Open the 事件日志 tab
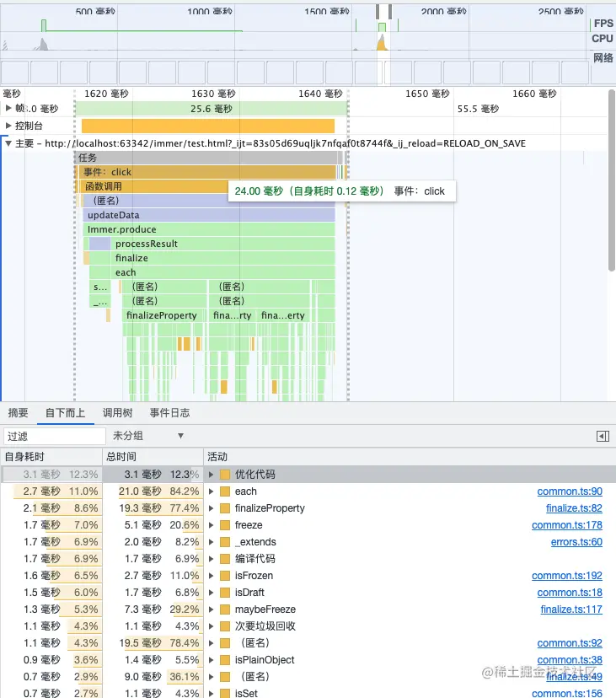The height and width of the screenshot is (698, 616). coord(169,413)
